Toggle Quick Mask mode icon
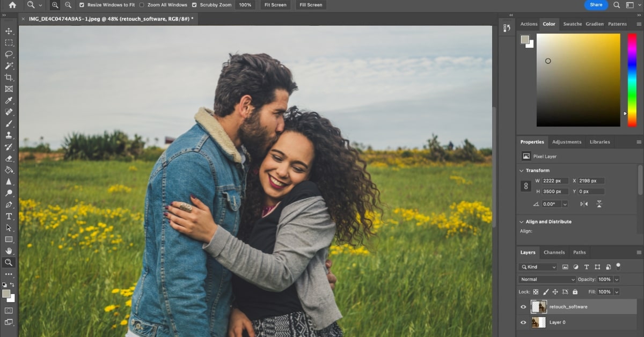The image size is (644, 337). click(9, 310)
